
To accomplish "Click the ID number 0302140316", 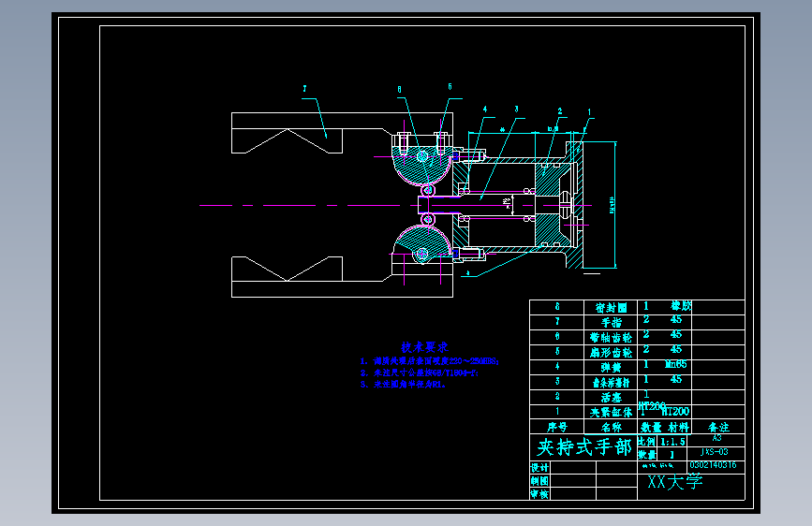I will (x=713, y=465).
